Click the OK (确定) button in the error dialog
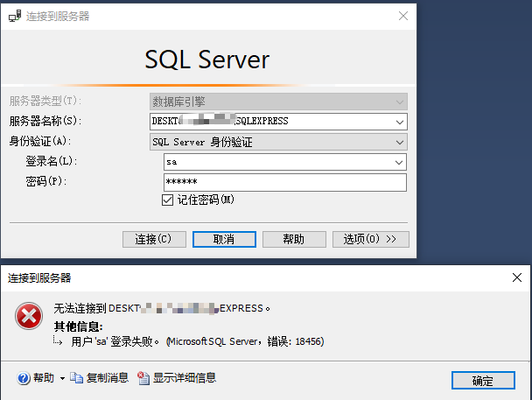The image size is (532, 400). pyautogui.click(x=483, y=381)
